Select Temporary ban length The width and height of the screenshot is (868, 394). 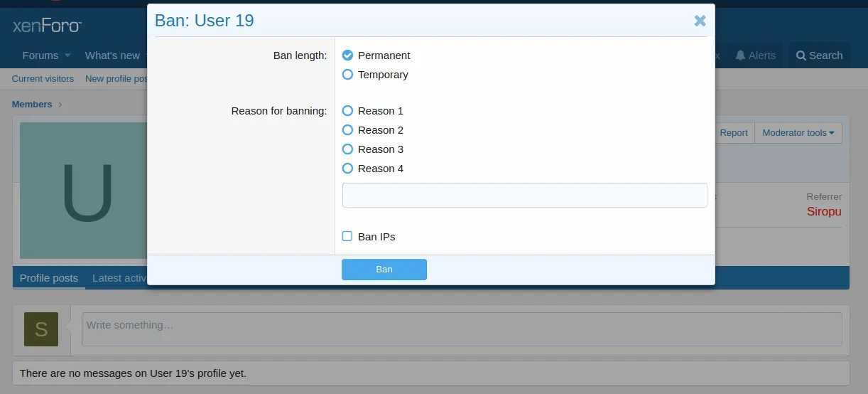[x=347, y=75]
